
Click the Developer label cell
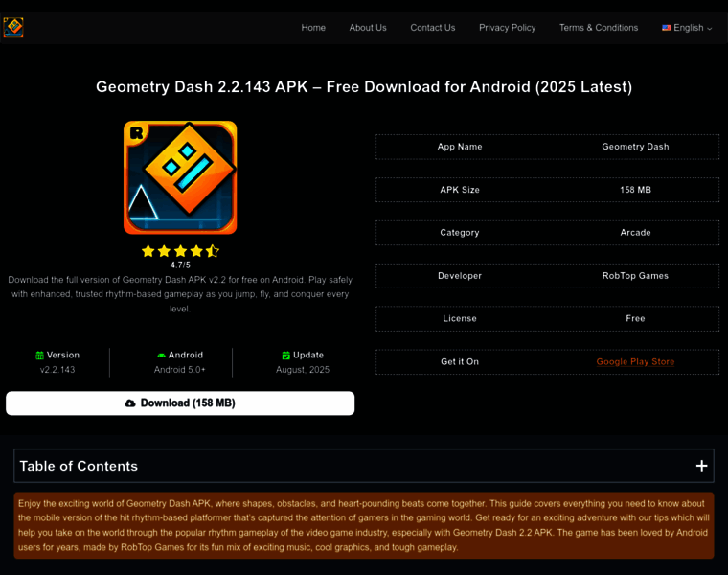(460, 276)
